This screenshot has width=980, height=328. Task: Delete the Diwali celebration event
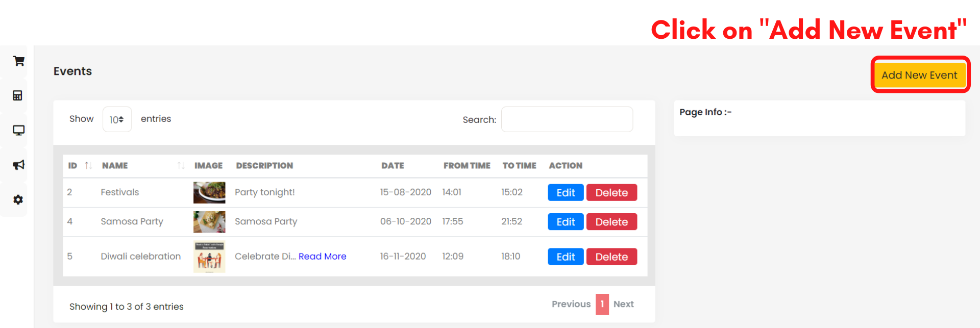pyautogui.click(x=611, y=257)
